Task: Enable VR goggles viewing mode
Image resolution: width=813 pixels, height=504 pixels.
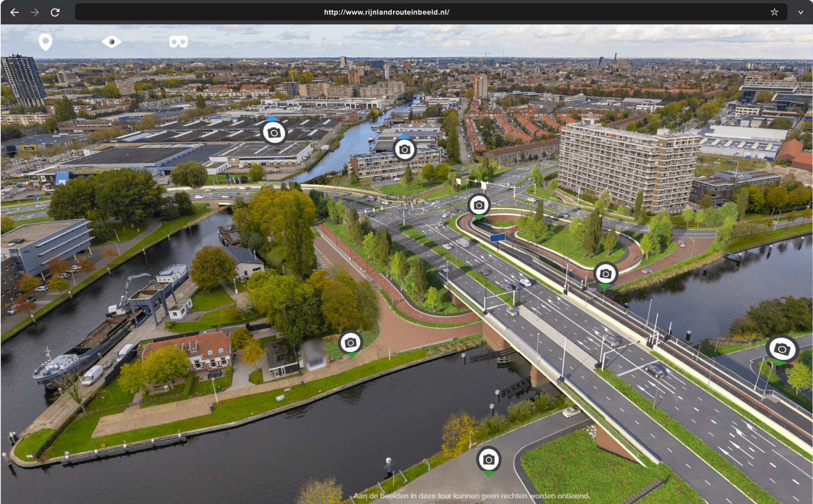Action: [178, 42]
